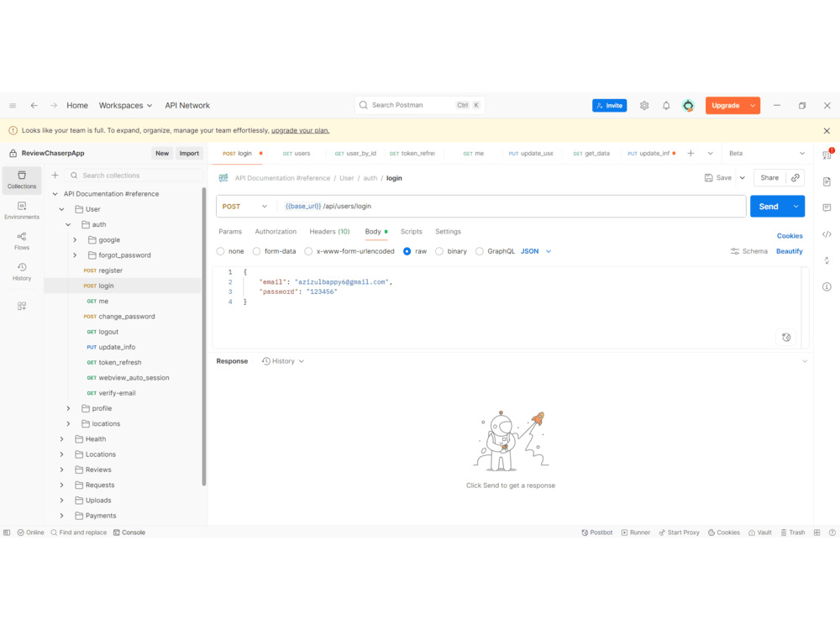Open the Cookies link
Screen dimensions: 840x630
click(790, 236)
